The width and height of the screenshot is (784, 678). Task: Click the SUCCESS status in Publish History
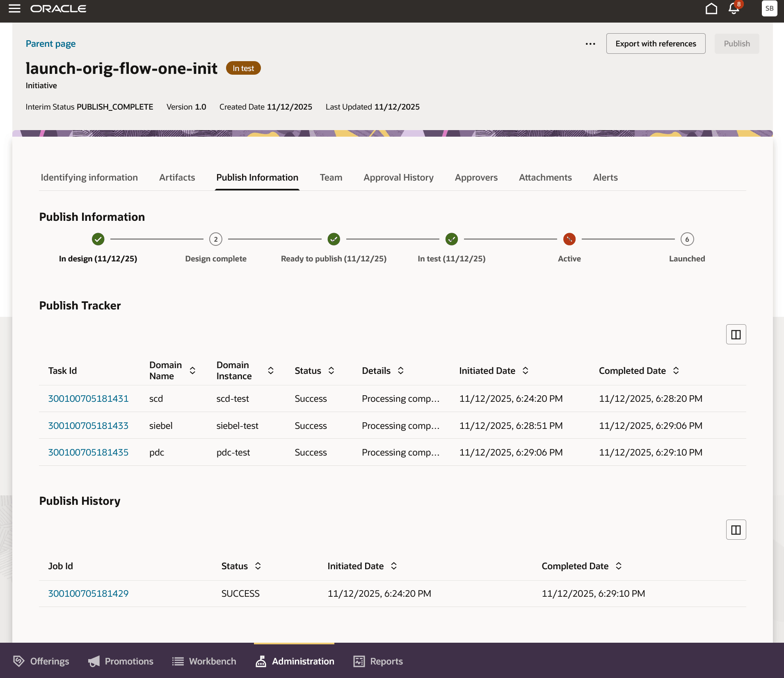[240, 593]
